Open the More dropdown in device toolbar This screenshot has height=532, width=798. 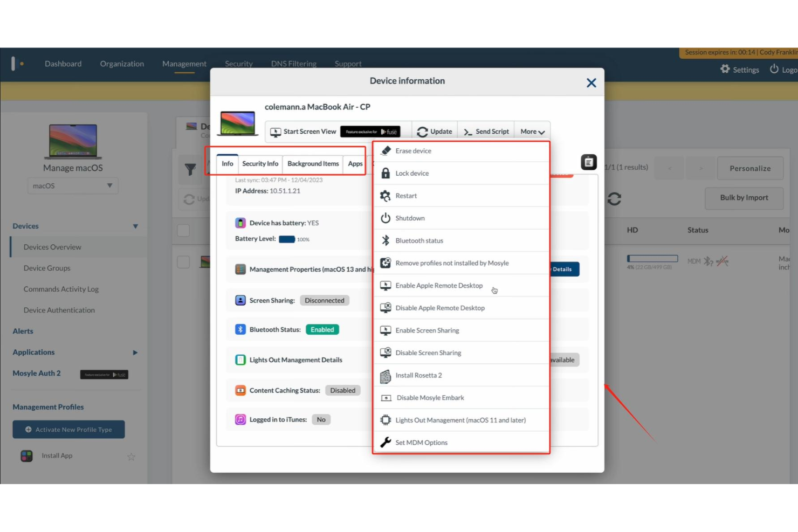click(532, 132)
